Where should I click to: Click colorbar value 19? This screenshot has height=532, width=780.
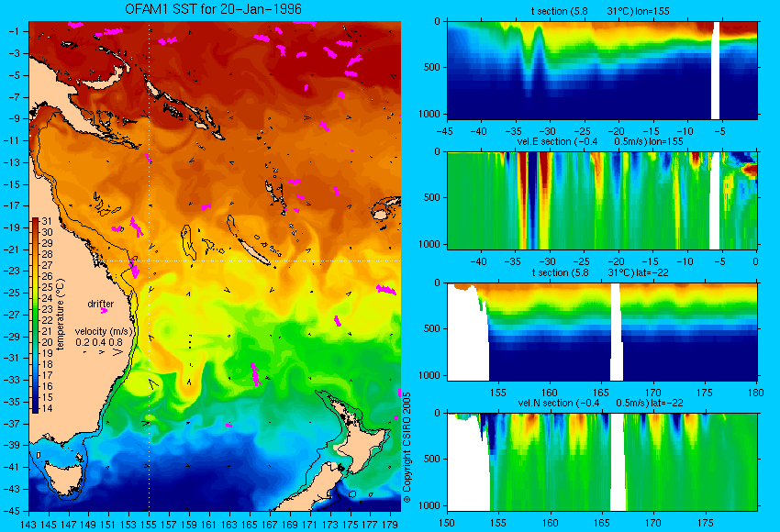pyautogui.click(x=47, y=353)
